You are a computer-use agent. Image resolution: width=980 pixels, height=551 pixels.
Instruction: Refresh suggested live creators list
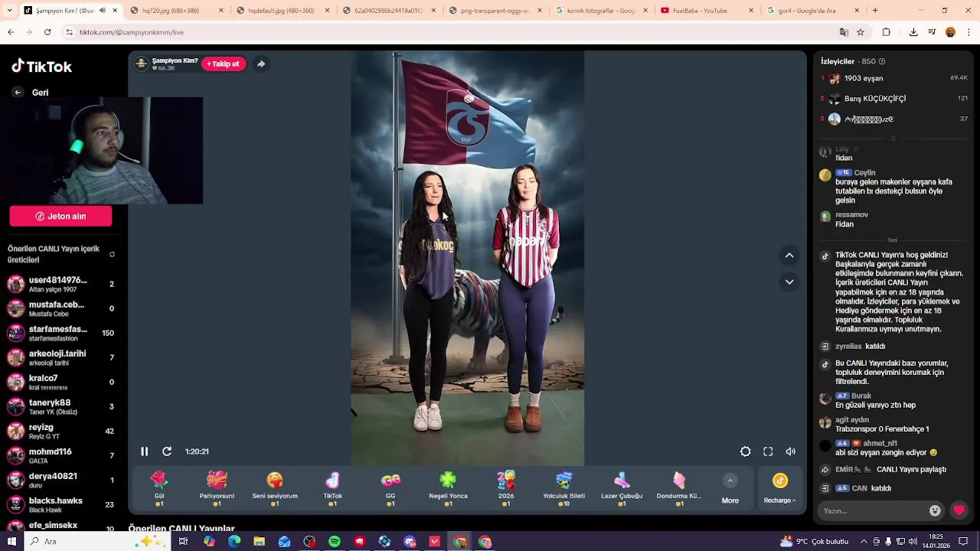pos(112,254)
